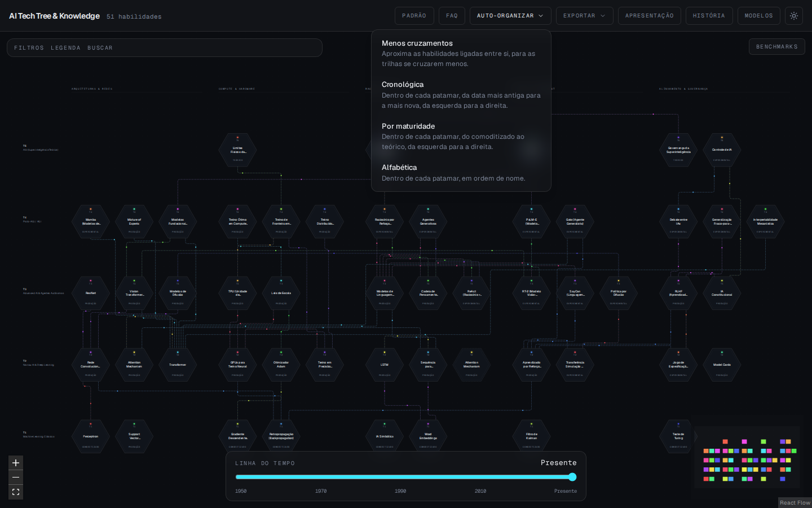Open the IA Simbólica node
The width and height of the screenshot is (812, 508).
click(385, 437)
